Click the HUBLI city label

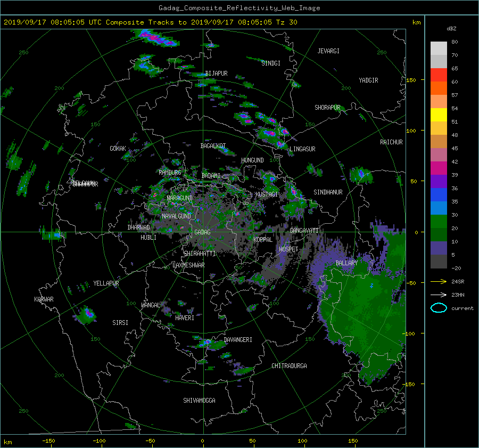pyautogui.click(x=148, y=238)
